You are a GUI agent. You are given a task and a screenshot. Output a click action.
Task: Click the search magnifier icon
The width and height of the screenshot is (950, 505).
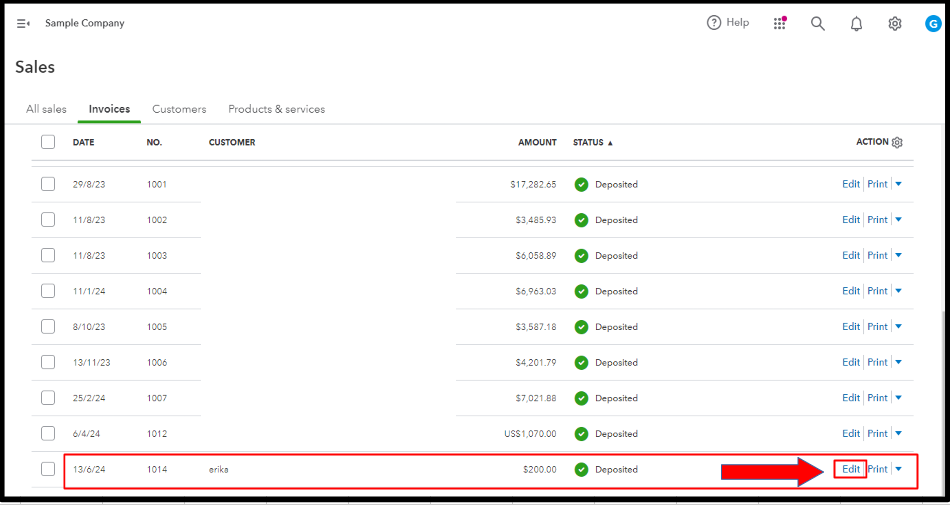coord(818,23)
